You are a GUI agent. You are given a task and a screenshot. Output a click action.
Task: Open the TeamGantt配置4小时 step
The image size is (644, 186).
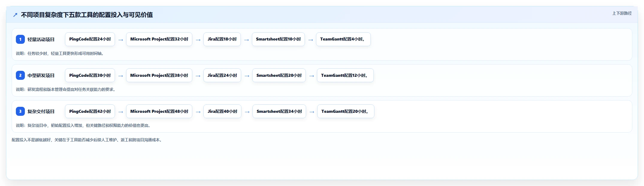pos(343,39)
